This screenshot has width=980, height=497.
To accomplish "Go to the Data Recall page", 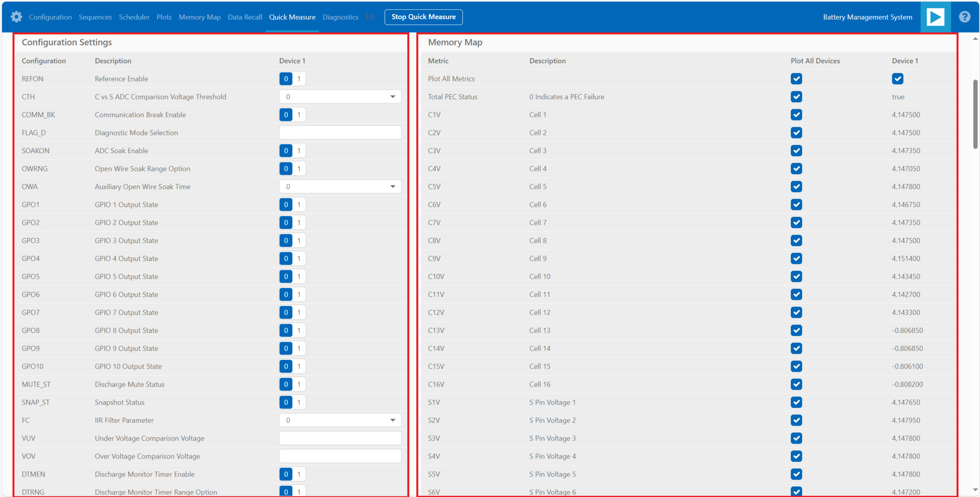I will 245,17.
